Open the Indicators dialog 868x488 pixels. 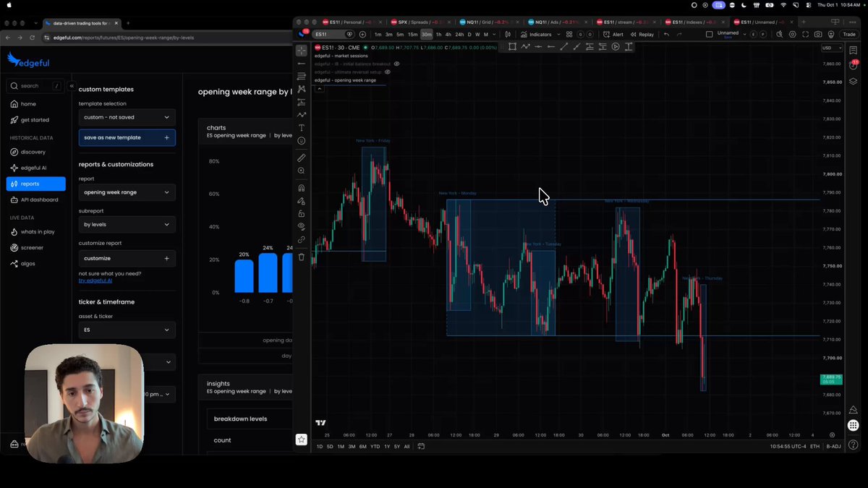(536, 34)
